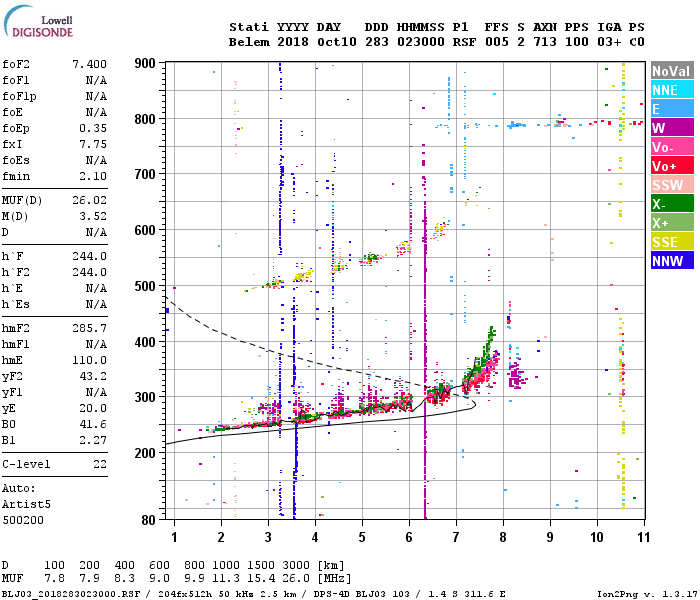Screen dimensions: 700x600
Task: Select the X+ light green legend swatch
Action: [672, 223]
